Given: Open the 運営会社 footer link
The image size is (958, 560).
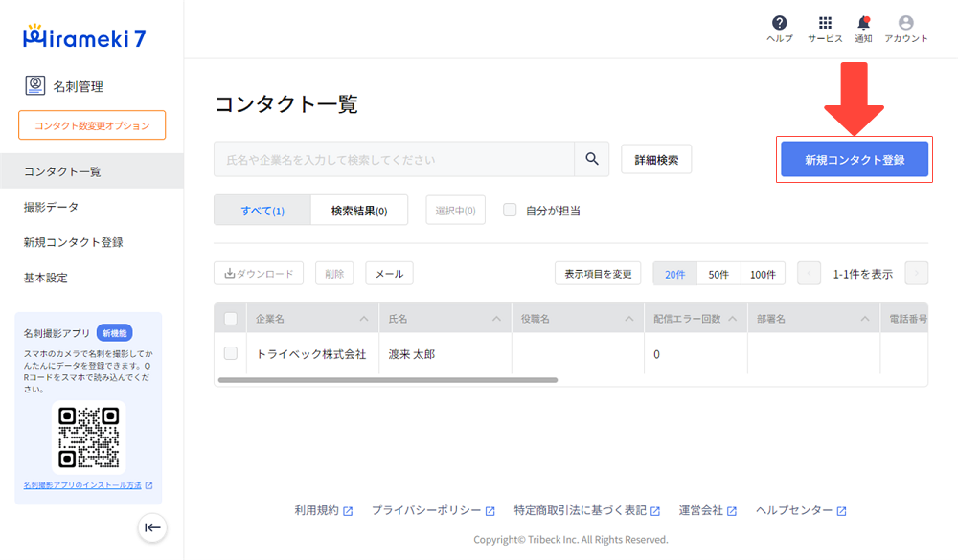Looking at the screenshot, I should (701, 510).
